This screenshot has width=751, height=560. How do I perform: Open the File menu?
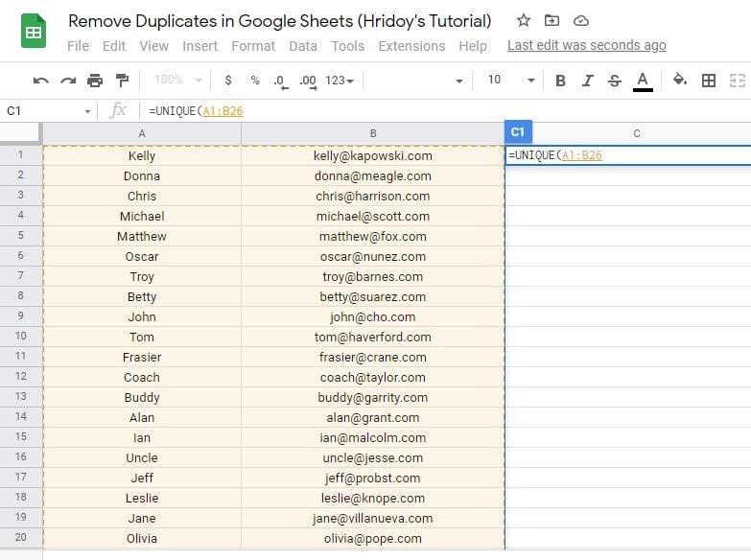[78, 46]
